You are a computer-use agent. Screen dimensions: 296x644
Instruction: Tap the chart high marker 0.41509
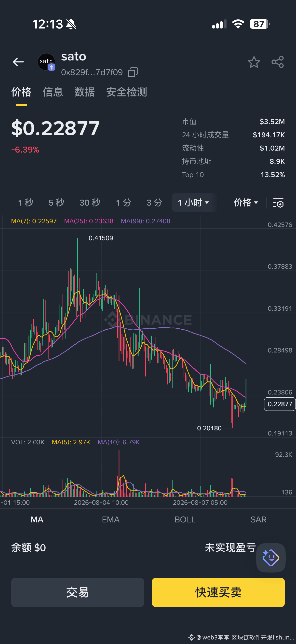[101, 238]
